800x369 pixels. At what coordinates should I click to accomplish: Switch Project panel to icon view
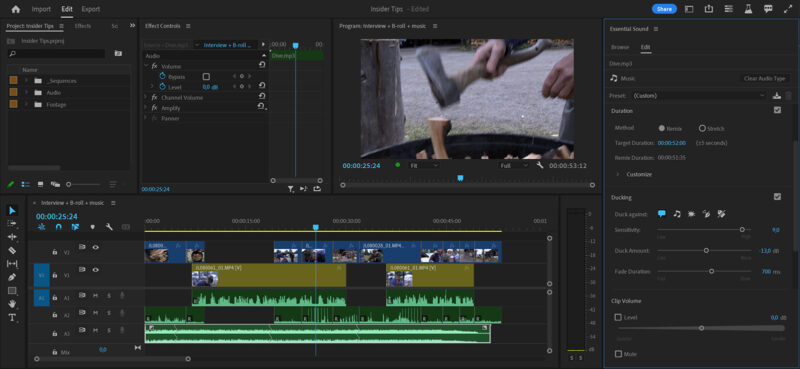[40, 184]
